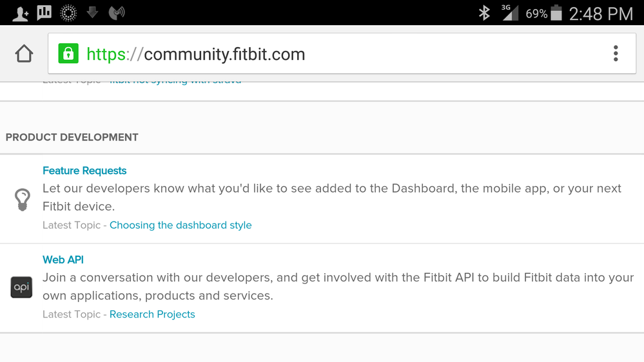This screenshot has height=362, width=644.
Task: Tap the Bluetooth icon in status bar
Action: [484, 12]
